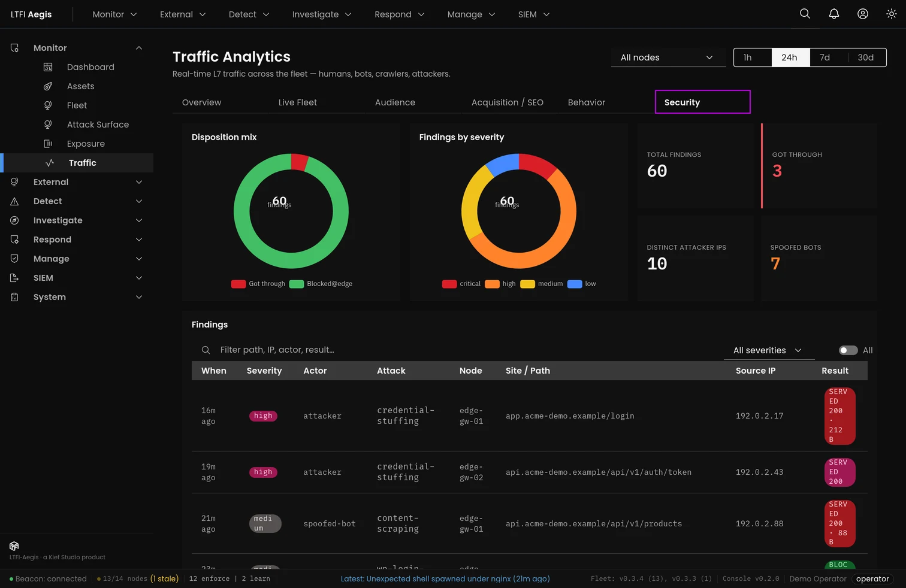Click the magnifier icon in Findings filter

click(206, 350)
